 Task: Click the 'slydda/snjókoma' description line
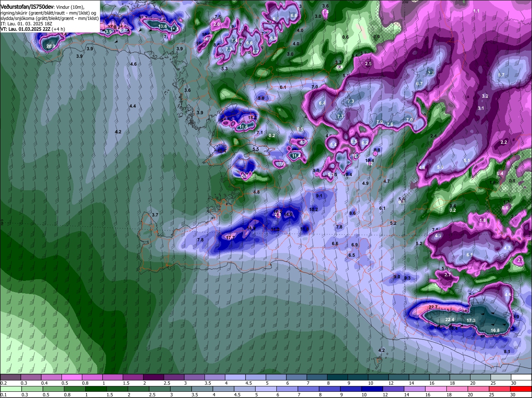coord(49,18)
